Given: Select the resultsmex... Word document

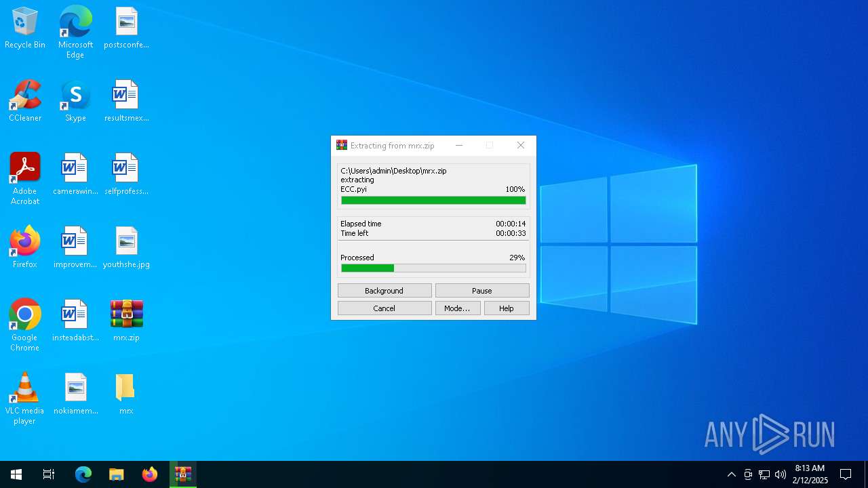Looking at the screenshot, I should point(126,101).
